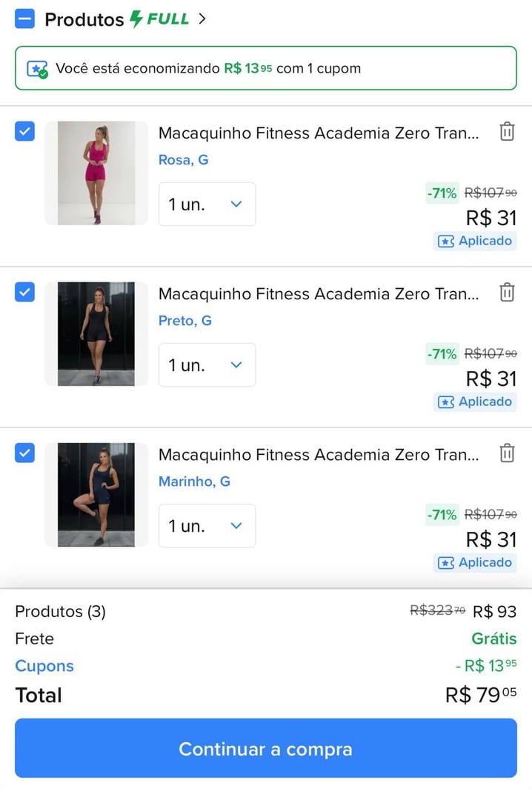532x800 pixels.
Task: Open the Cupons link in order summary
Action: click(x=44, y=666)
